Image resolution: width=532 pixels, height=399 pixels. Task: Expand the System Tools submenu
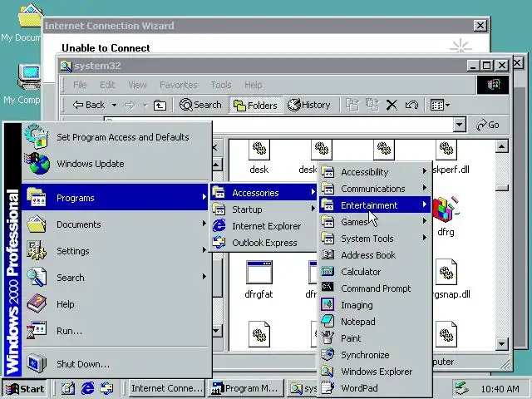click(x=375, y=239)
